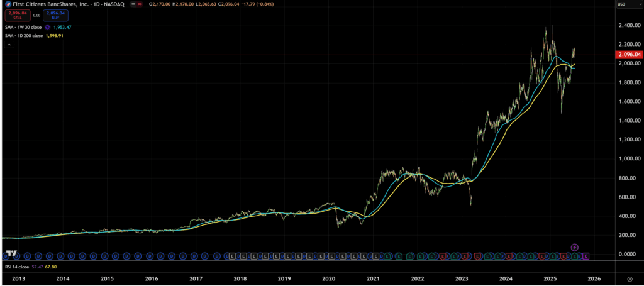
Task: Click the low price L2,065.63 value
Action: click(206, 4)
